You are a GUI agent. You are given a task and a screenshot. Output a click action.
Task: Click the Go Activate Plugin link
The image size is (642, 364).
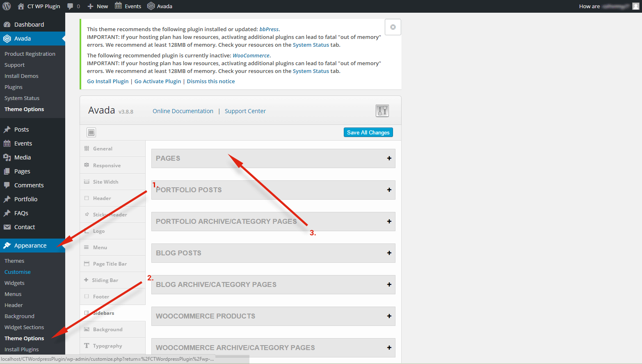tap(158, 82)
